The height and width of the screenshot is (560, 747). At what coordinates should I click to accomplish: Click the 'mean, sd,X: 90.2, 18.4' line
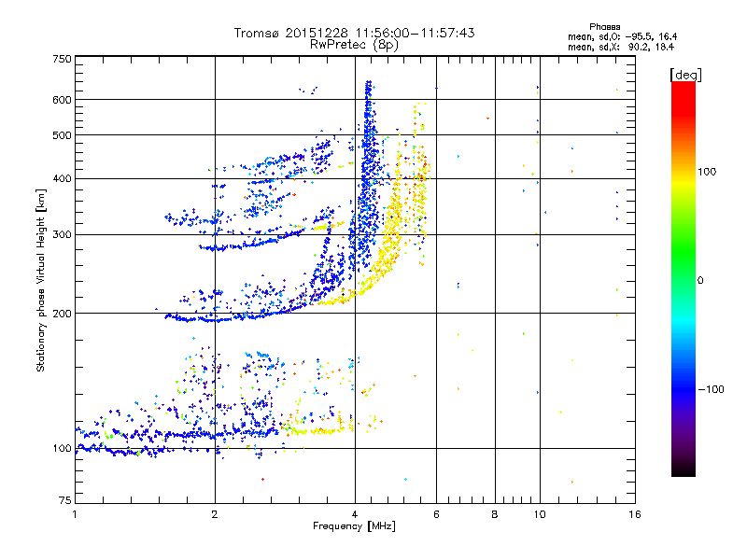pos(621,47)
